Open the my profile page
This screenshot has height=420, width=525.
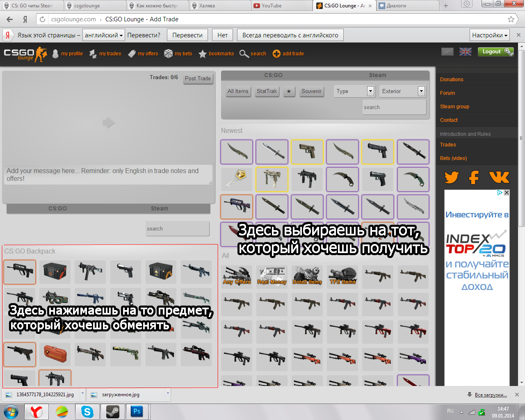point(68,54)
